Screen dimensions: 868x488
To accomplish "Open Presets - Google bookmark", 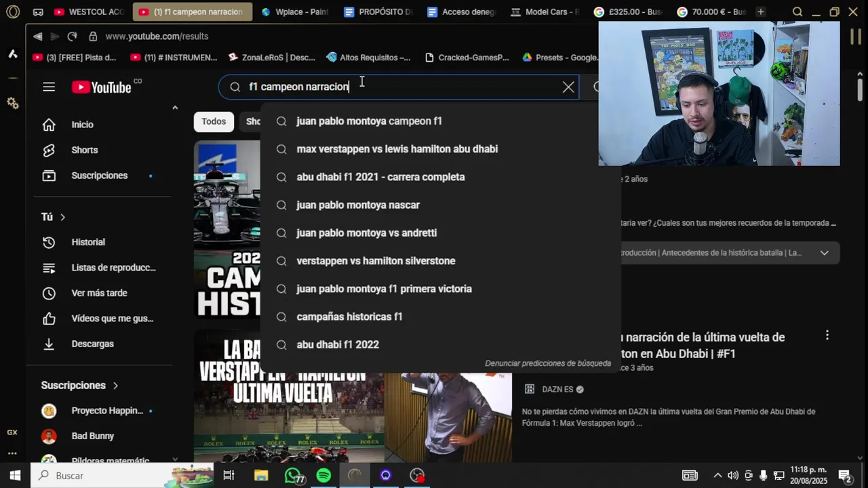I will [x=560, y=58].
